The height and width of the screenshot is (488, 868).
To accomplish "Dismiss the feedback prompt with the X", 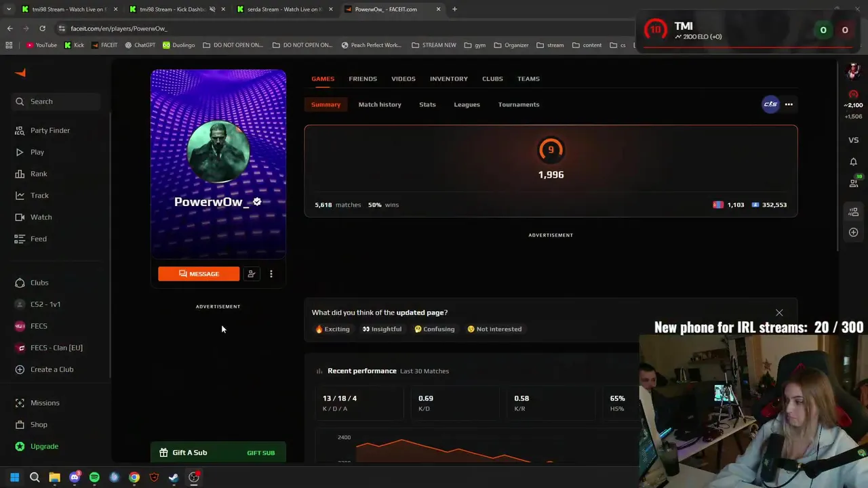I will coord(779,312).
